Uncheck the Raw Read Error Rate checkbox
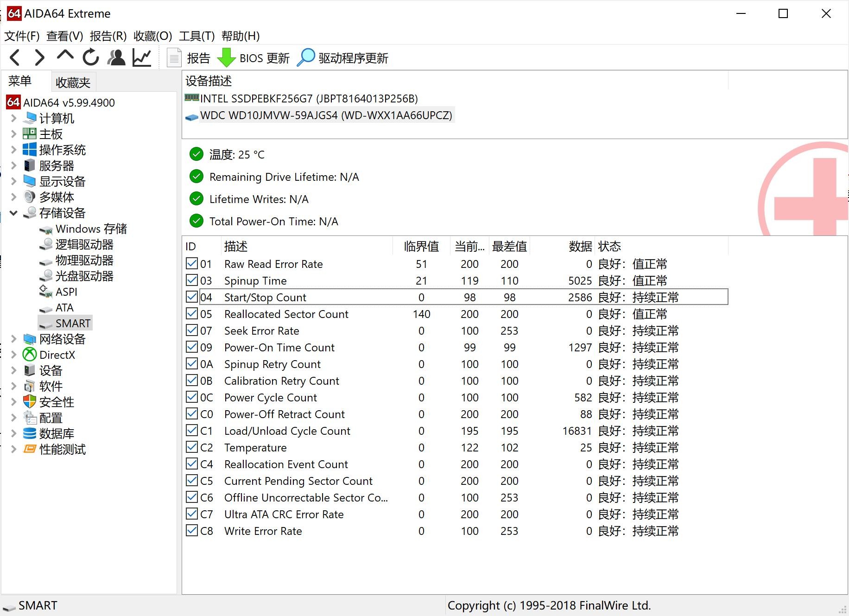849x616 pixels. pos(192,264)
